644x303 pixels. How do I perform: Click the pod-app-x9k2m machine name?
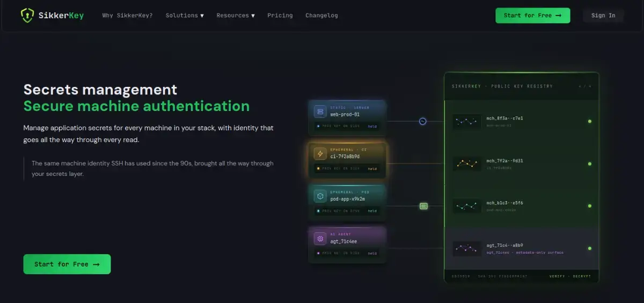[347, 199]
